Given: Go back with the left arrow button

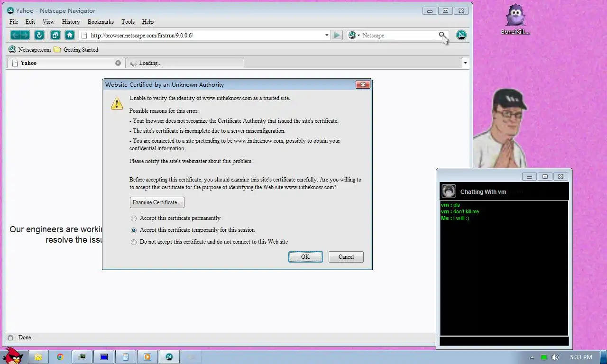Looking at the screenshot, I should pos(15,35).
